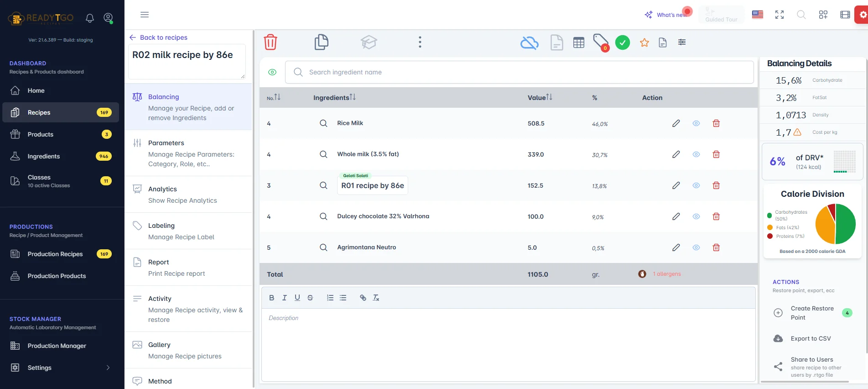Duplicate recipe using the copy icon
The image size is (868, 389).
click(x=321, y=42)
